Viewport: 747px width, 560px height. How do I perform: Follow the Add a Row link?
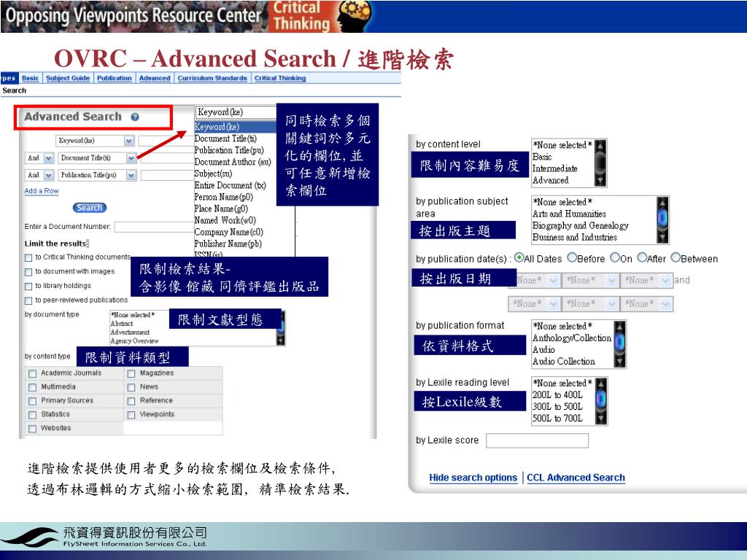tap(42, 191)
